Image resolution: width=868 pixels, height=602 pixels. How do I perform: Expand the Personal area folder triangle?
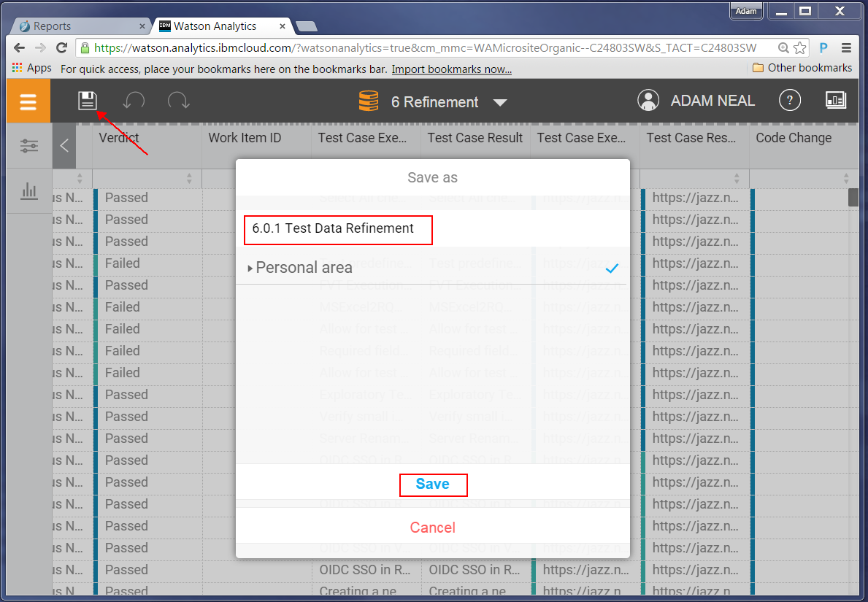[250, 269]
